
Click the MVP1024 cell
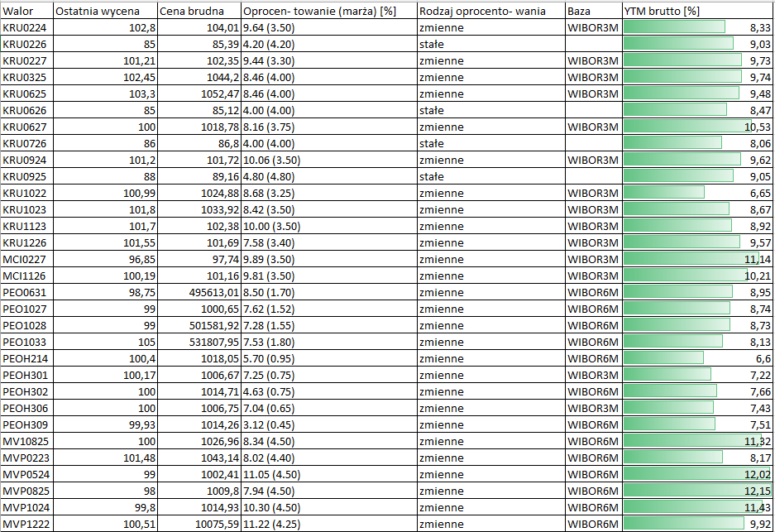26,508
